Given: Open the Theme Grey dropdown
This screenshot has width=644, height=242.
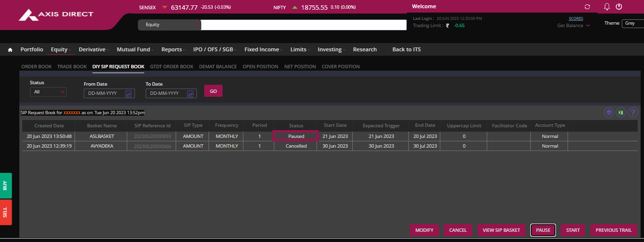Looking at the screenshot, I should tap(632, 23).
